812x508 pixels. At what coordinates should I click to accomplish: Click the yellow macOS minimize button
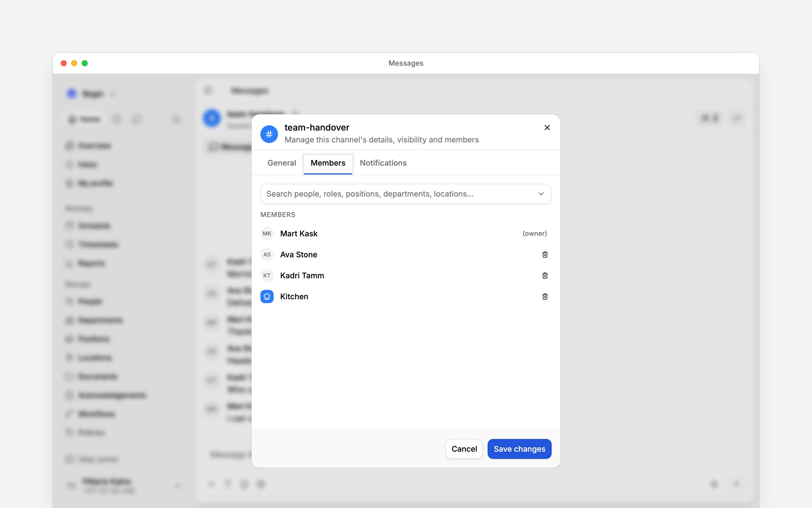[x=74, y=63]
